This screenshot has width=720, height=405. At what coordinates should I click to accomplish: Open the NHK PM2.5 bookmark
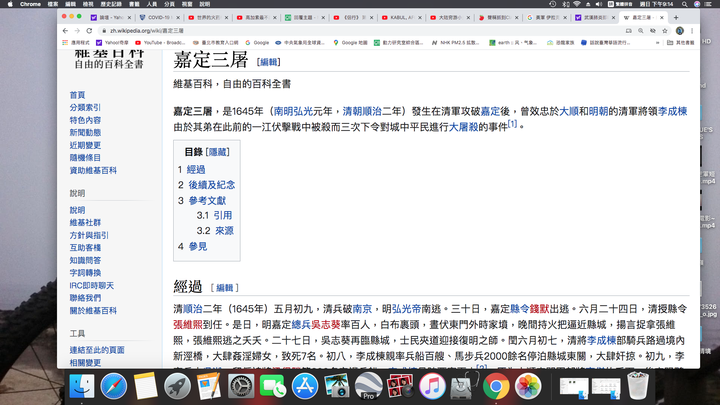tap(456, 43)
